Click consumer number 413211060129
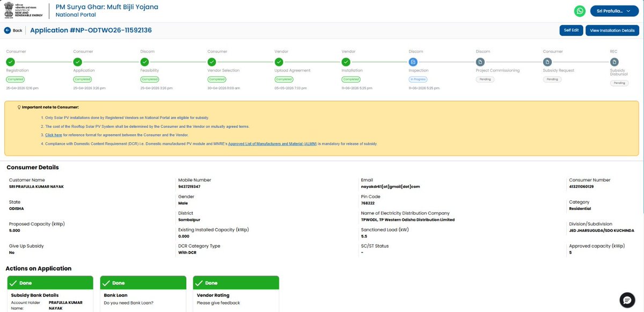The height and width of the screenshot is (312, 644). point(581,186)
